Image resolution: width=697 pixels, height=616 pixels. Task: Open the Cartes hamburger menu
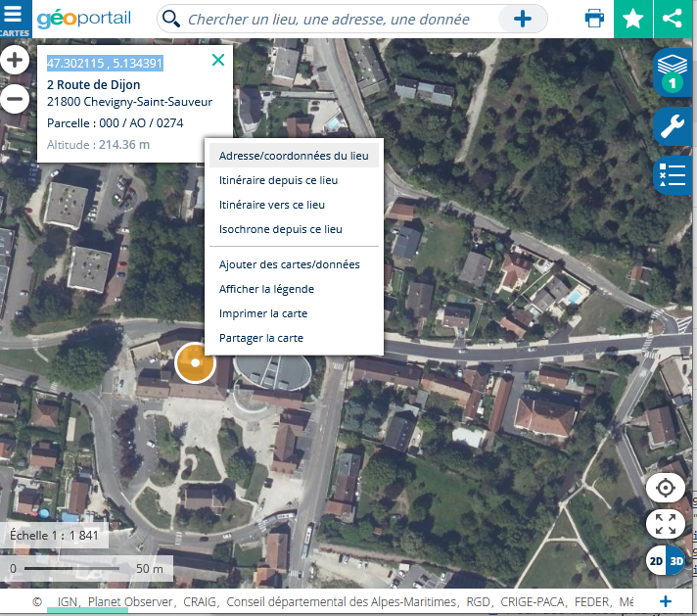pyautogui.click(x=15, y=19)
